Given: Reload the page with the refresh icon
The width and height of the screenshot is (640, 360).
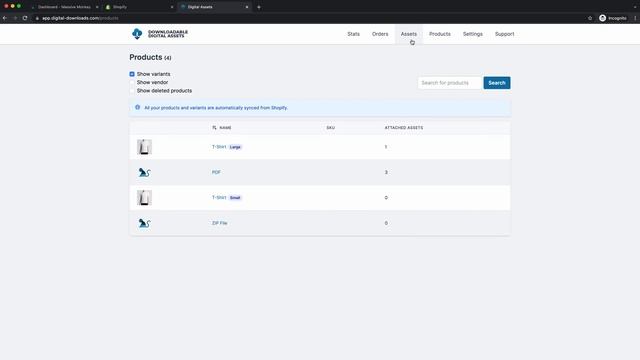Looking at the screenshot, I should 25,18.
